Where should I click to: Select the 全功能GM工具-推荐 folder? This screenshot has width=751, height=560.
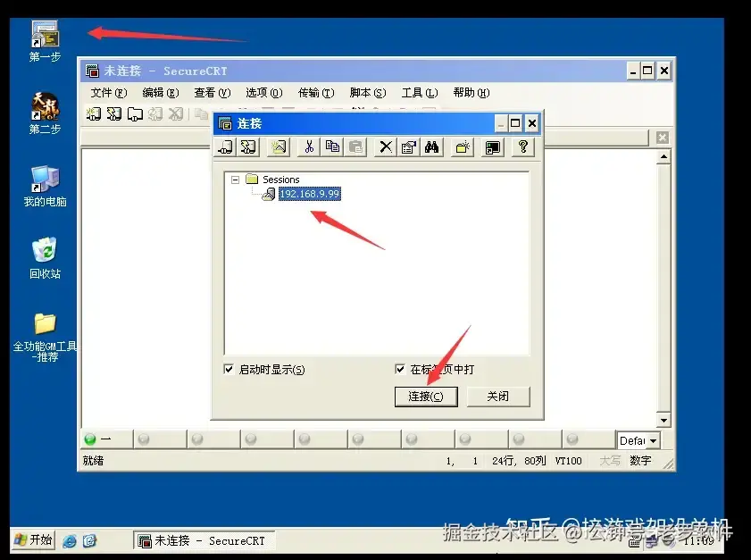[45, 338]
